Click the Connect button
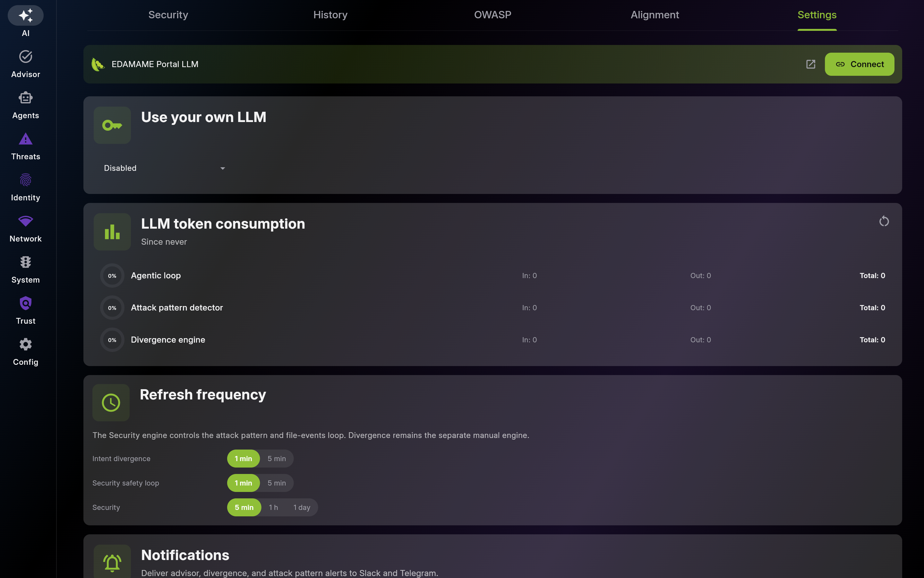924x578 pixels. point(860,64)
